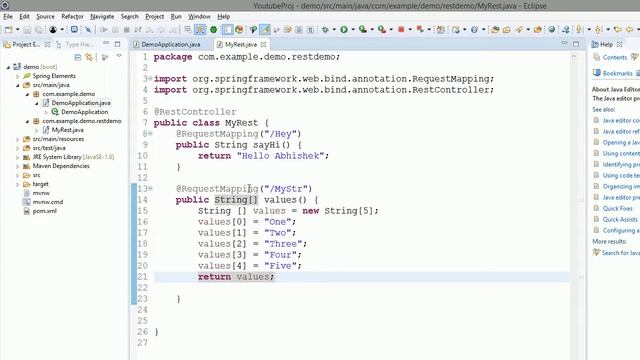Screen dimensions: 640x360
Task: Toggle Skip All Breakpoints in toolbar
Action: [88, 29]
